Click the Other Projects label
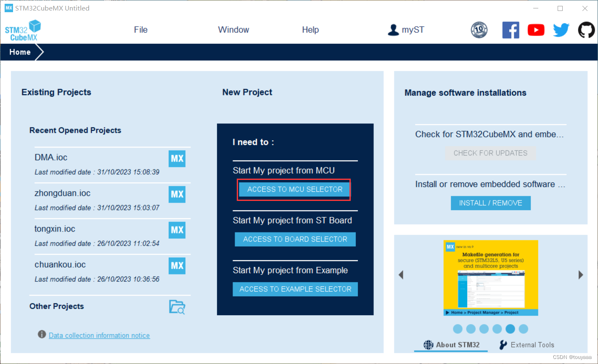598x364 pixels. (x=56, y=306)
